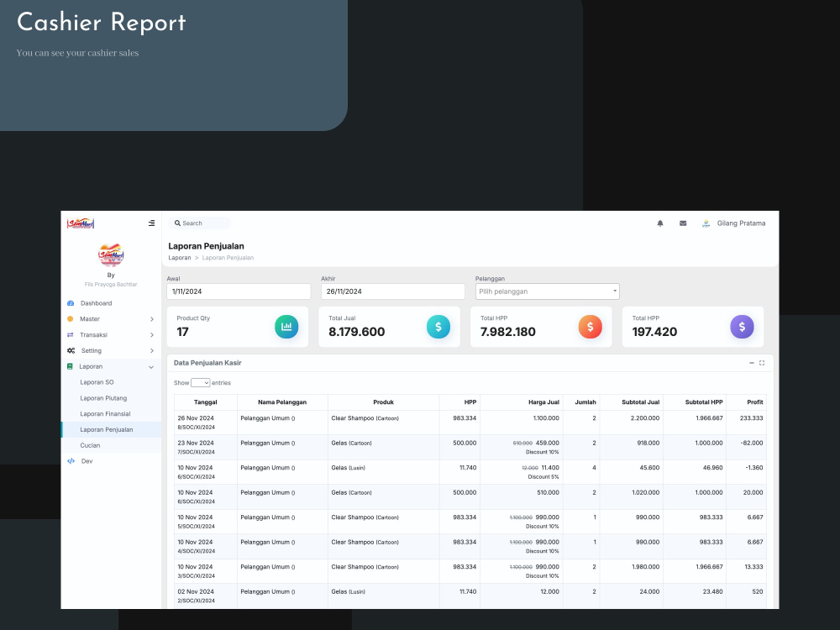Open Laporan Finansial report

105,414
